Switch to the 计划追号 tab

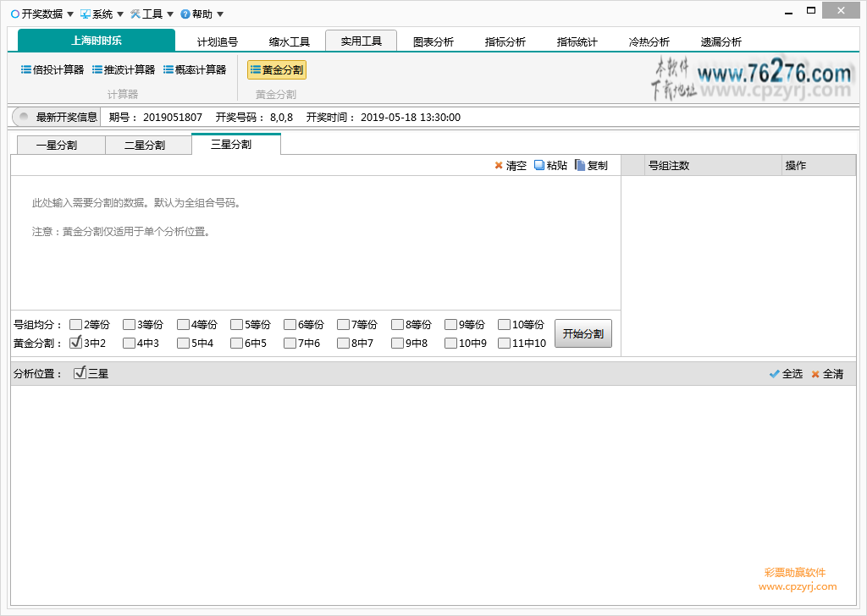coord(218,41)
